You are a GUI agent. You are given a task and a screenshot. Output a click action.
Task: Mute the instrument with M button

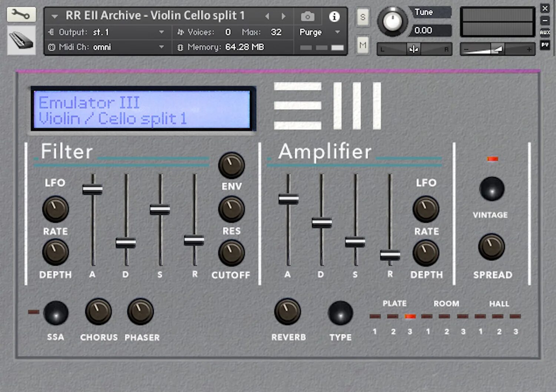click(363, 45)
